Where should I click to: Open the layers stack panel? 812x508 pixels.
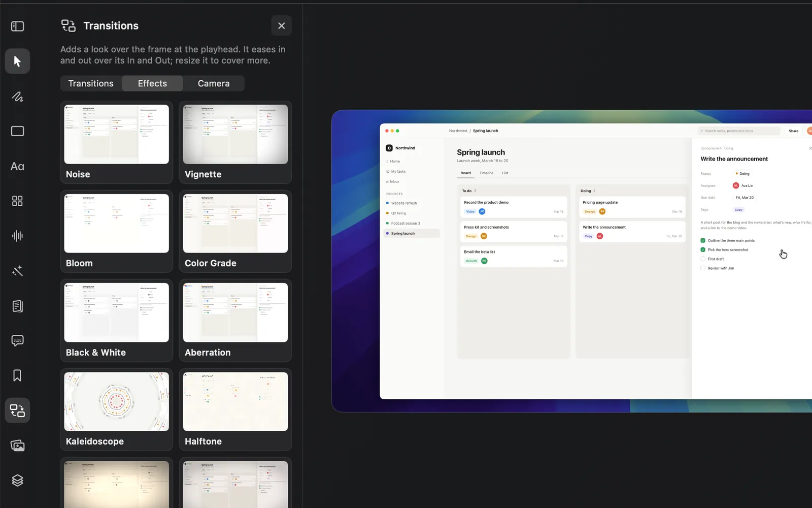click(x=17, y=480)
